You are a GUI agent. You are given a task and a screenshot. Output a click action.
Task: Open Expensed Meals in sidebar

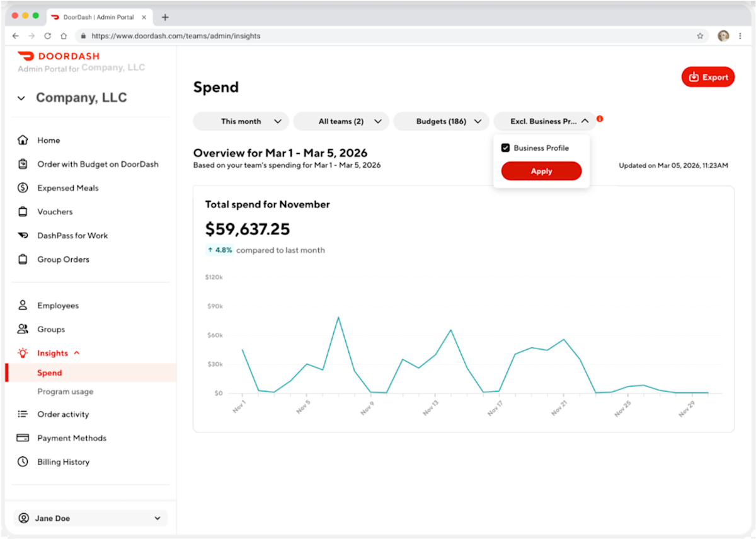[x=67, y=188]
